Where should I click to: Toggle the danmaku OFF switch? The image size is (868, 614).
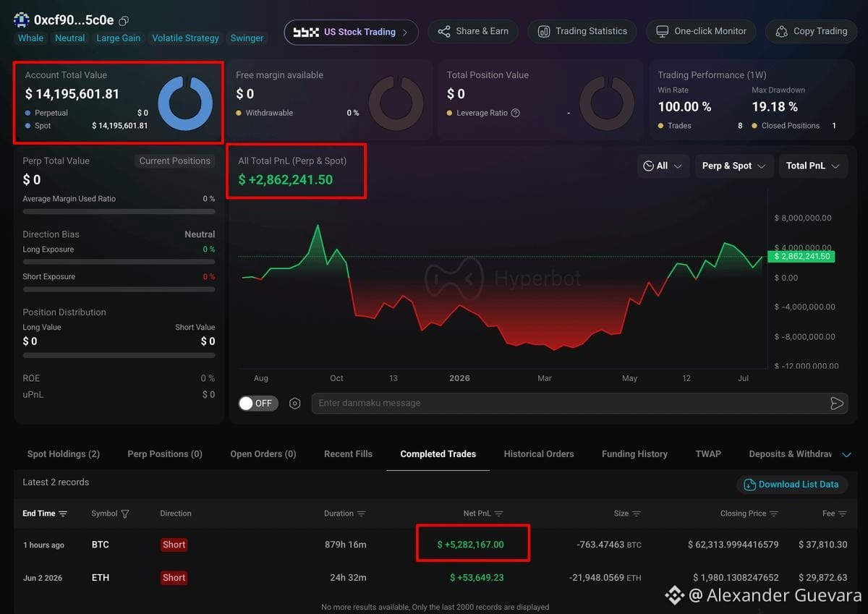tap(259, 403)
